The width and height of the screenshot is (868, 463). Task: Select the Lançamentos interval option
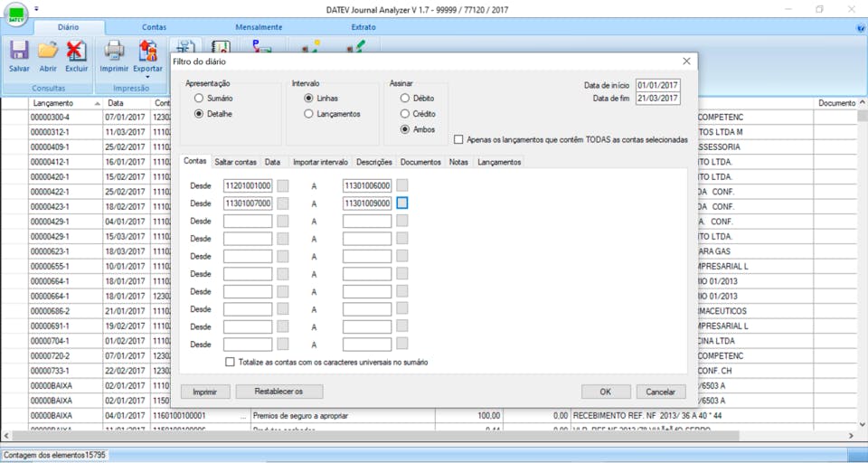[308, 114]
